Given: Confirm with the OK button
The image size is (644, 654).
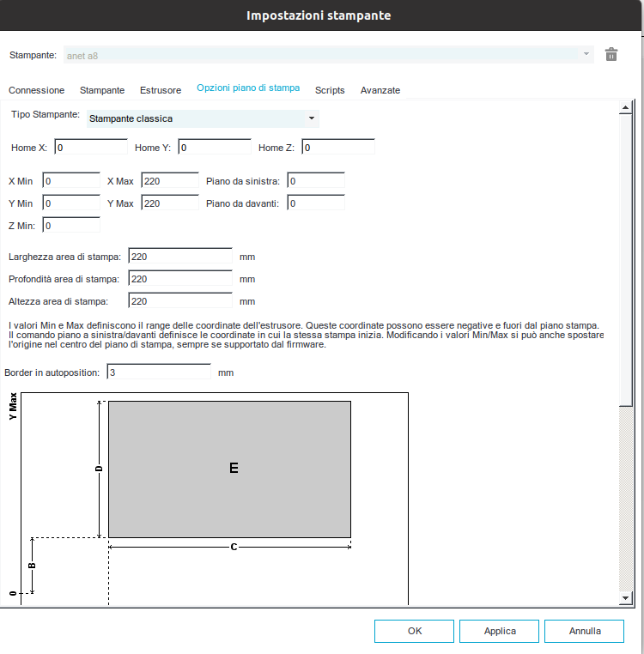Looking at the screenshot, I should click(x=414, y=631).
